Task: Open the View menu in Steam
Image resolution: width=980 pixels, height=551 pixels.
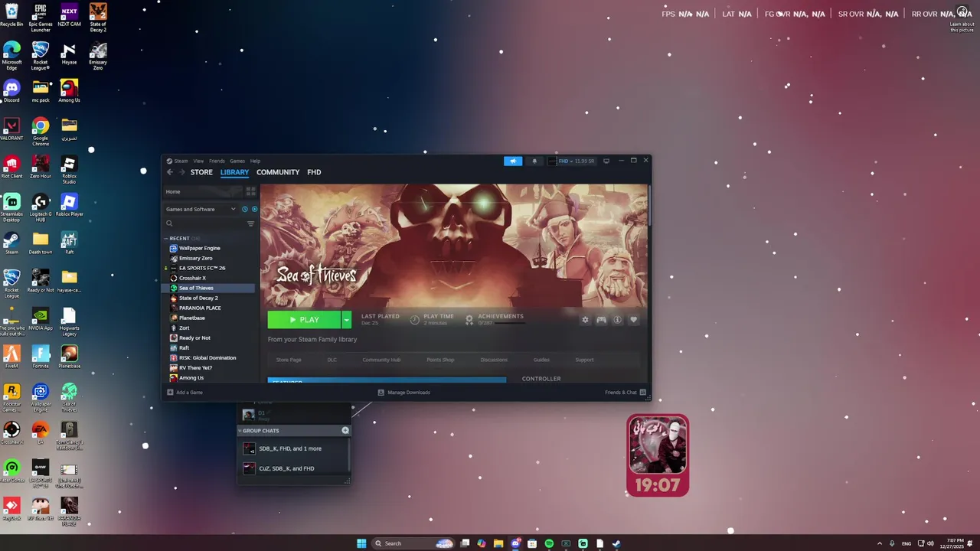Action: [198, 161]
